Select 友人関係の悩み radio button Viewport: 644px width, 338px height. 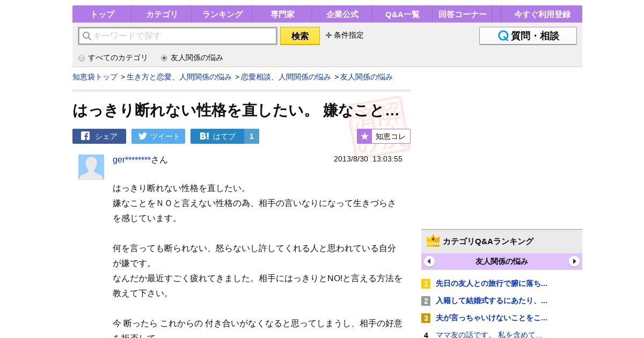click(x=164, y=58)
